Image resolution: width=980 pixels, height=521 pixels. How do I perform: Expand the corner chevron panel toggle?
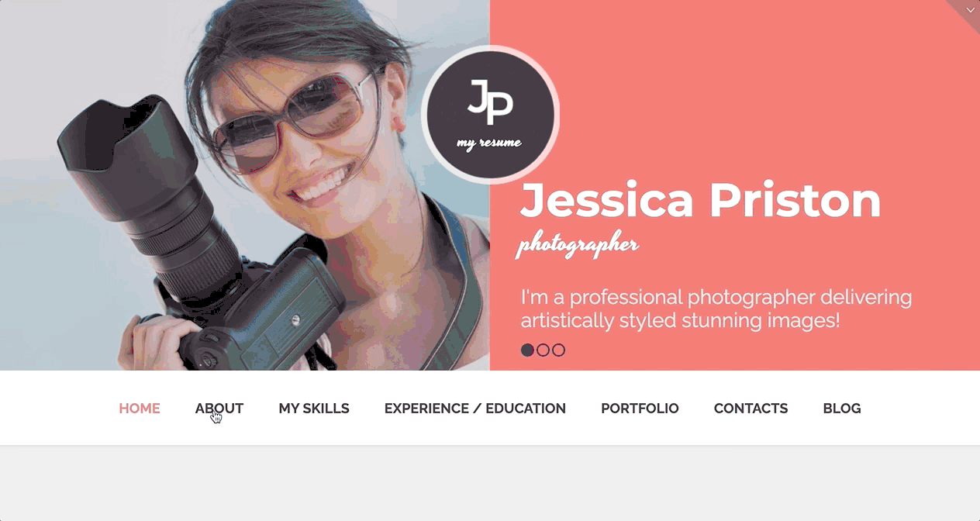(x=969, y=9)
